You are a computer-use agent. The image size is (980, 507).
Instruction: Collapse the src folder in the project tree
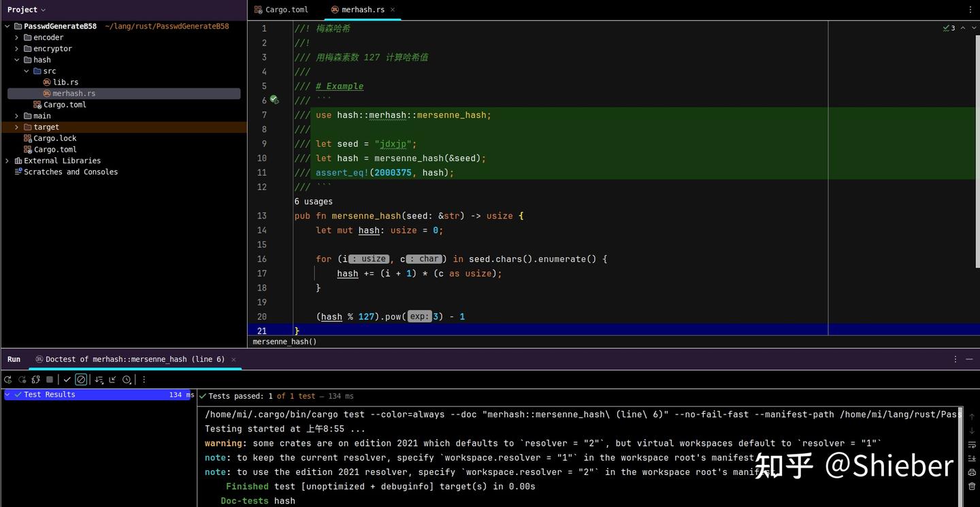pos(27,70)
